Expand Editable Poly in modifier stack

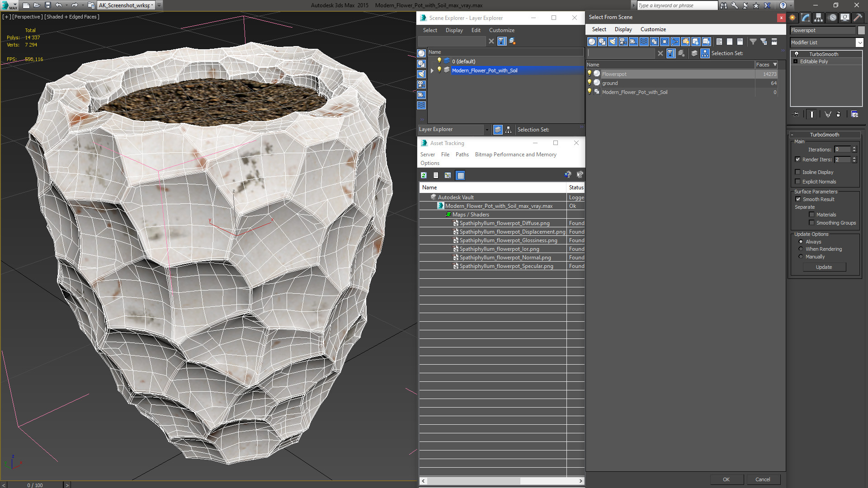click(x=795, y=61)
